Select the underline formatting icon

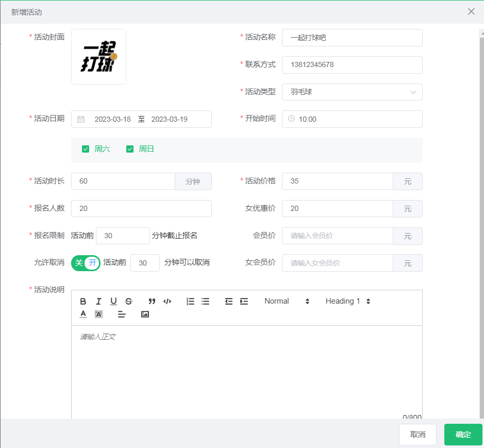click(113, 301)
